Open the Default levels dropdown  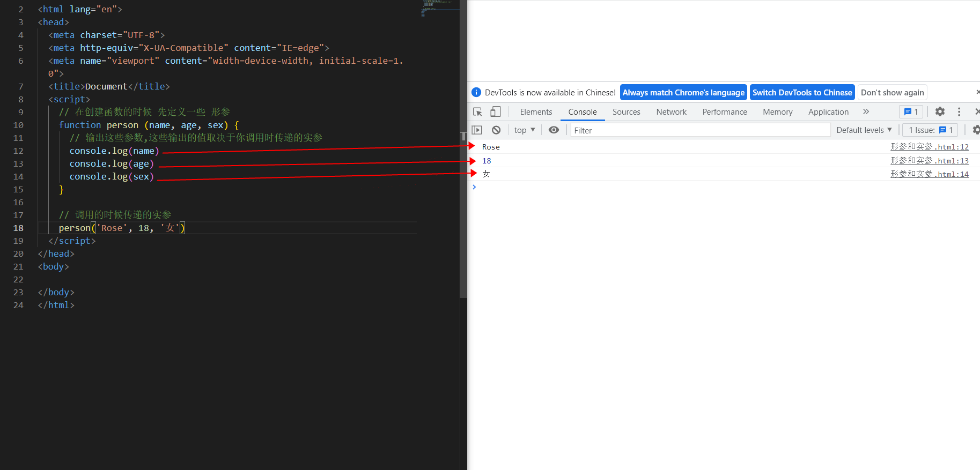(x=864, y=130)
